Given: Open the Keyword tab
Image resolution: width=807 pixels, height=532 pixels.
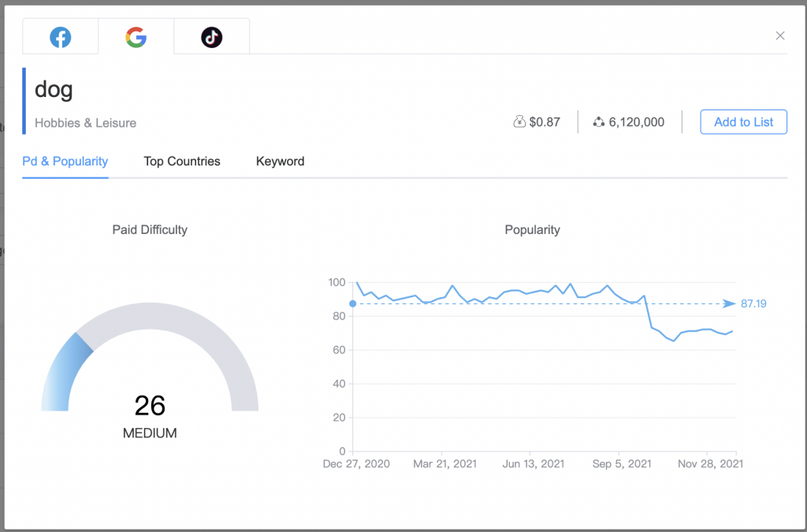Looking at the screenshot, I should point(280,162).
